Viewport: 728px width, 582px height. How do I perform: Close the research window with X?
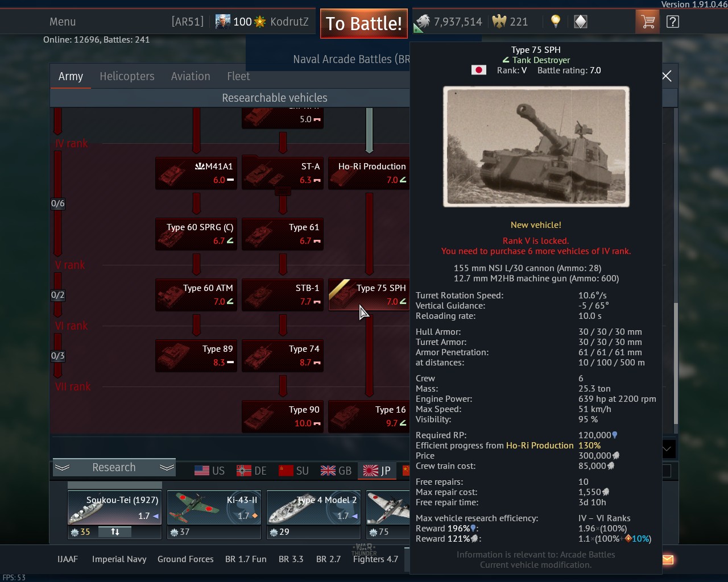tap(667, 76)
